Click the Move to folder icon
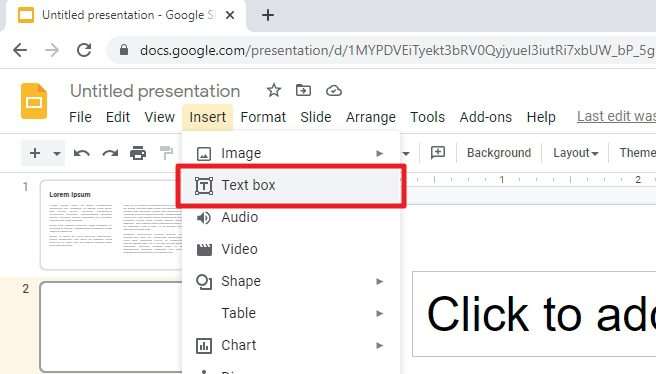656x374 pixels. pos(303,90)
